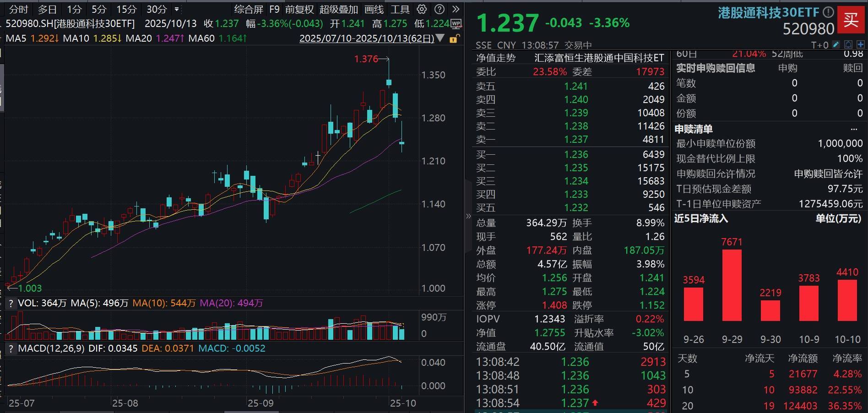Click the red 买 buy button
Screen dimensions: 868x413
click(851, 20)
